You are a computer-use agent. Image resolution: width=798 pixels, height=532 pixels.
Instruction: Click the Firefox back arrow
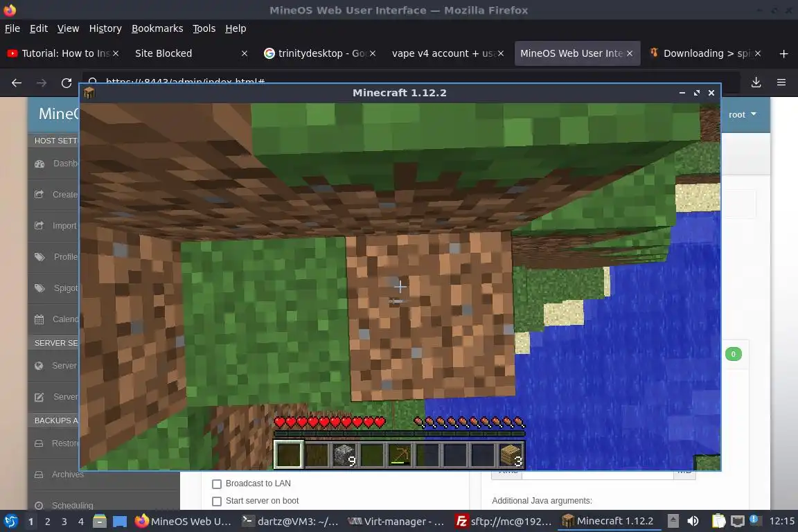pyautogui.click(x=17, y=82)
